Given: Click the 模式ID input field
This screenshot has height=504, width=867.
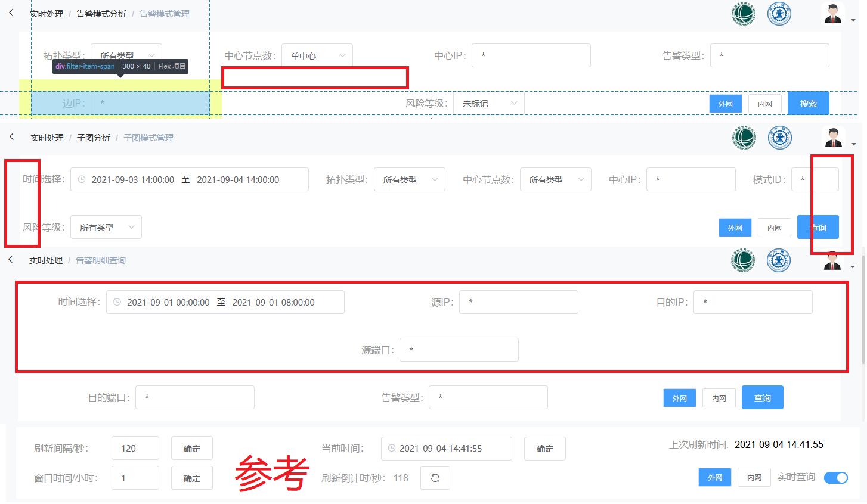Looking at the screenshot, I should (815, 179).
